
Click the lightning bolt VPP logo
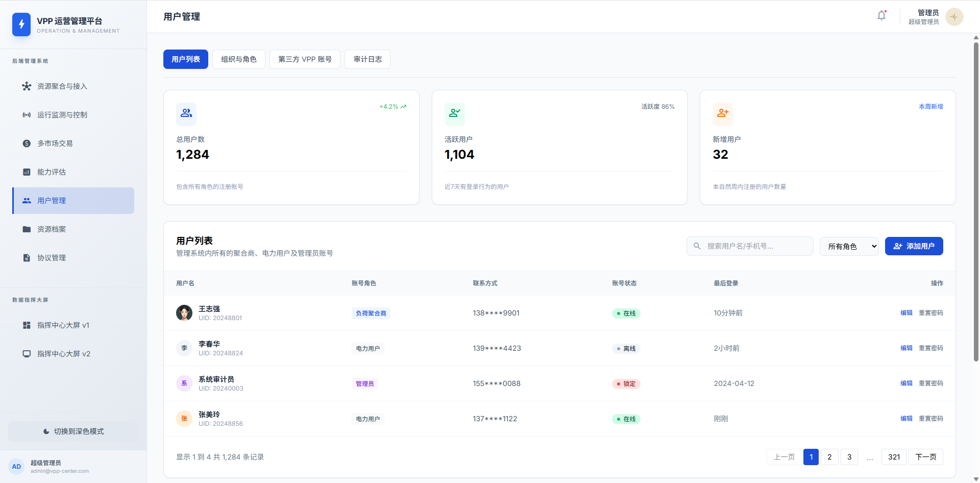click(x=21, y=25)
